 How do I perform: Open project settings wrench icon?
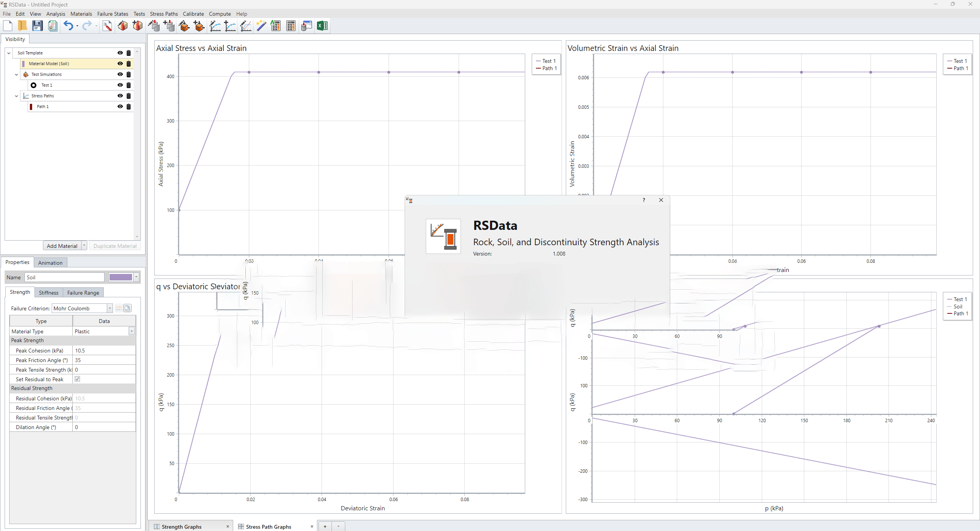click(x=107, y=26)
